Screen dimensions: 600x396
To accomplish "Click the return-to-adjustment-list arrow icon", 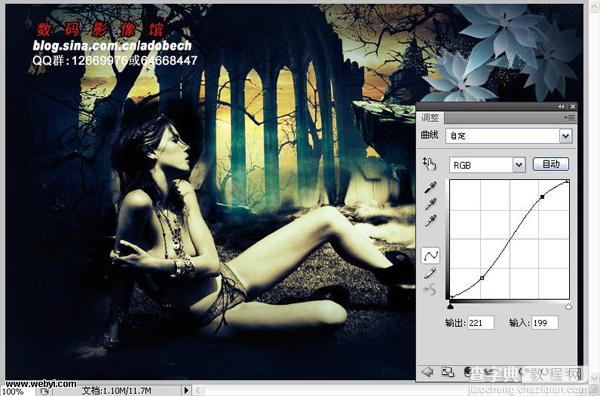I will click(x=427, y=372).
